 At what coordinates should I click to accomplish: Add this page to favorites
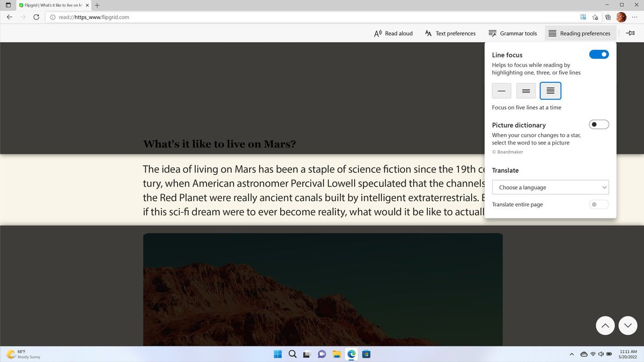[x=595, y=17]
